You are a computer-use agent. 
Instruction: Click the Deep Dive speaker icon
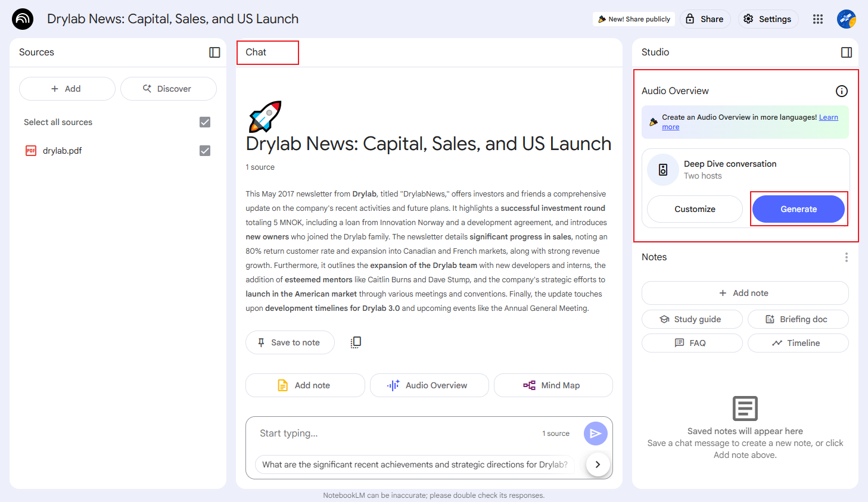pyautogui.click(x=663, y=170)
